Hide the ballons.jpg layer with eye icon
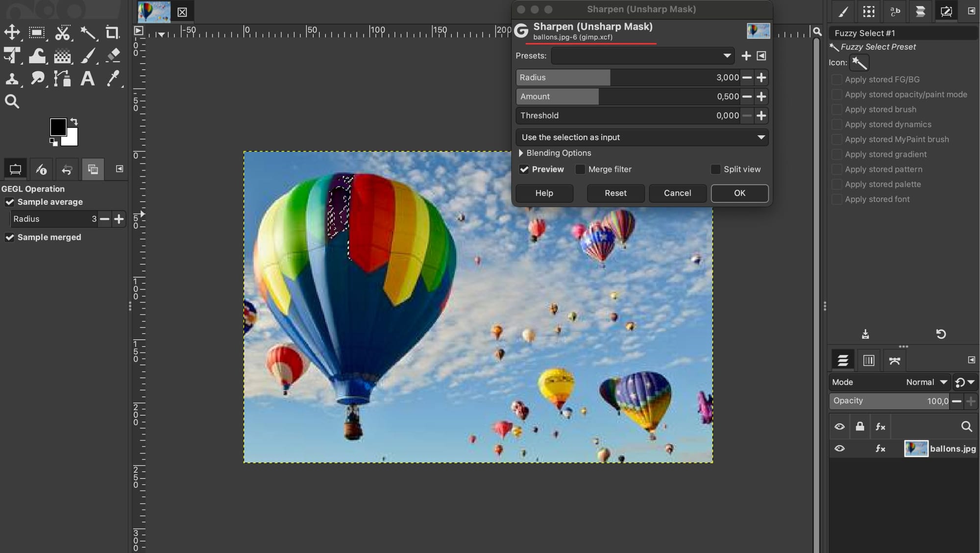Viewport: 980px width, 553px height. (839, 449)
